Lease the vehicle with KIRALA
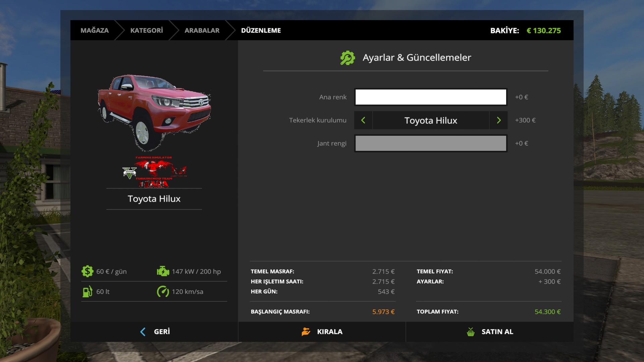Viewport: 644px width, 362px height. (x=322, y=332)
